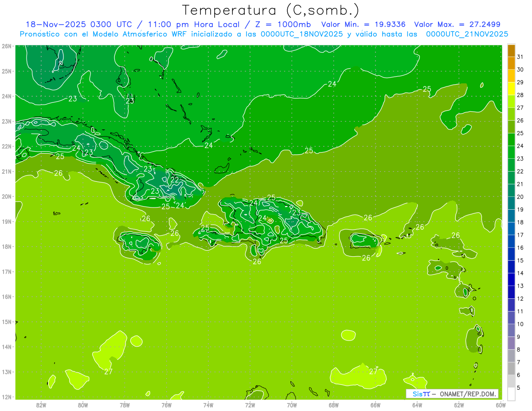Screen dimensions: 532x411
Task: Select the "Valor Max. = 27.2499" value
Action: point(458,24)
